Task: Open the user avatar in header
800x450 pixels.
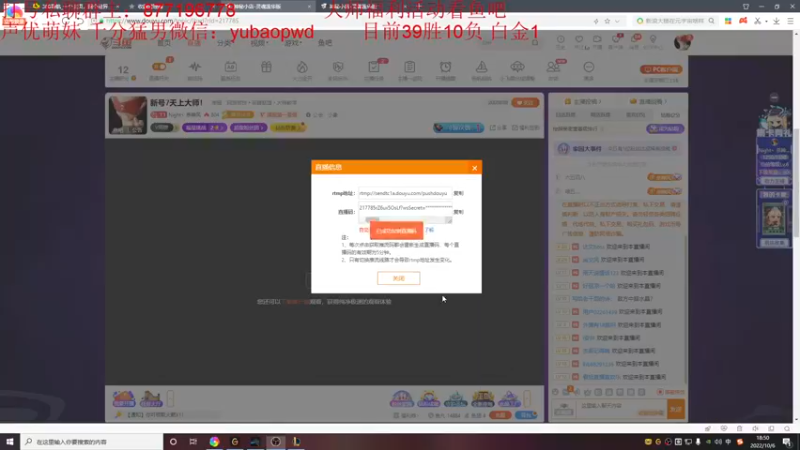Action: click(683, 42)
